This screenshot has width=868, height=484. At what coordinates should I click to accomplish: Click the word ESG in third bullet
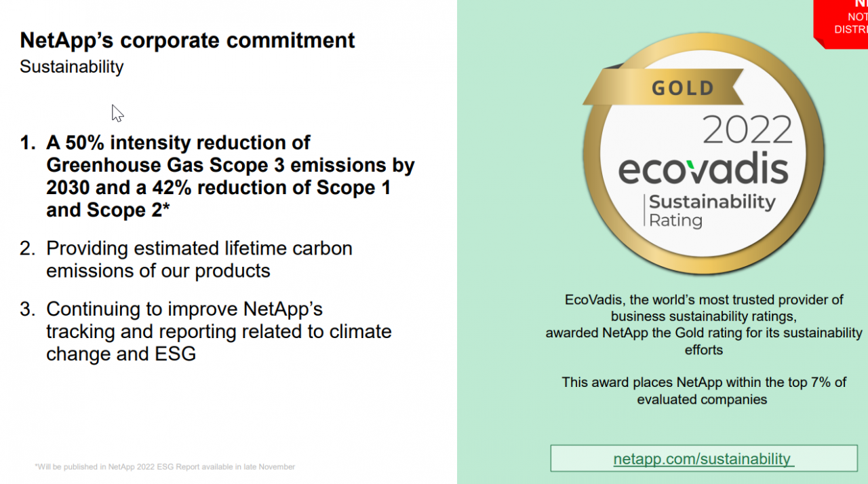click(x=176, y=354)
